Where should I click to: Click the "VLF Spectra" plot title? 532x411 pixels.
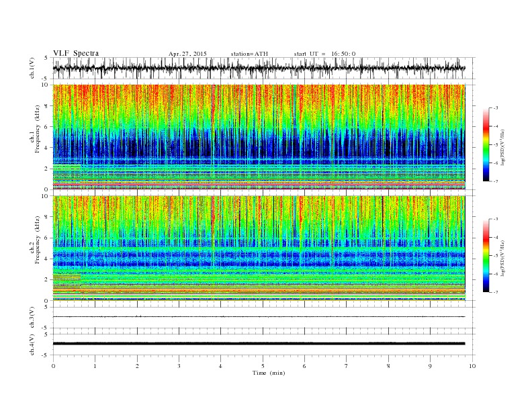click(x=76, y=53)
